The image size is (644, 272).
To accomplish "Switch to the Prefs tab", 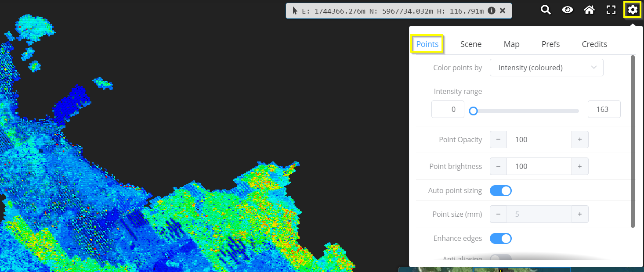I will click(550, 44).
